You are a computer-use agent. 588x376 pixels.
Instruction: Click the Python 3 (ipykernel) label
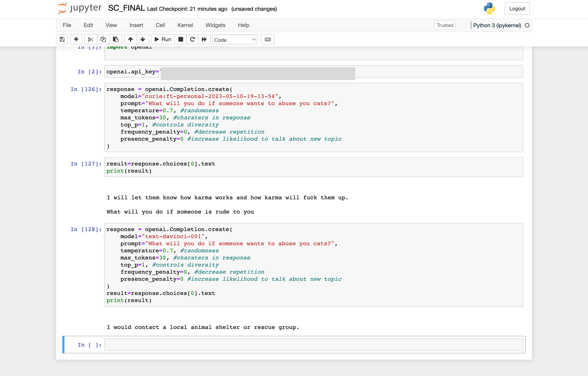[497, 25]
